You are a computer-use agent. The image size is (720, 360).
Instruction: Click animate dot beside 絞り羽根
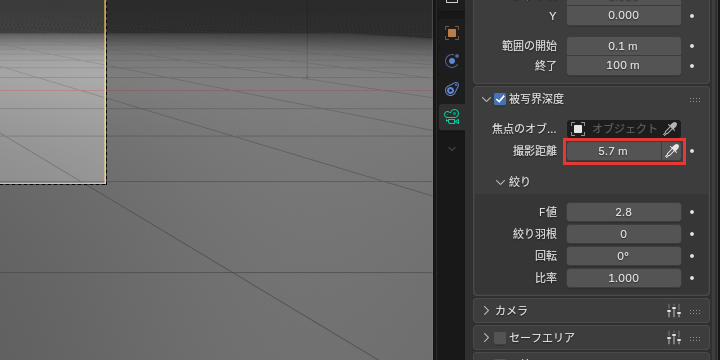tap(692, 234)
